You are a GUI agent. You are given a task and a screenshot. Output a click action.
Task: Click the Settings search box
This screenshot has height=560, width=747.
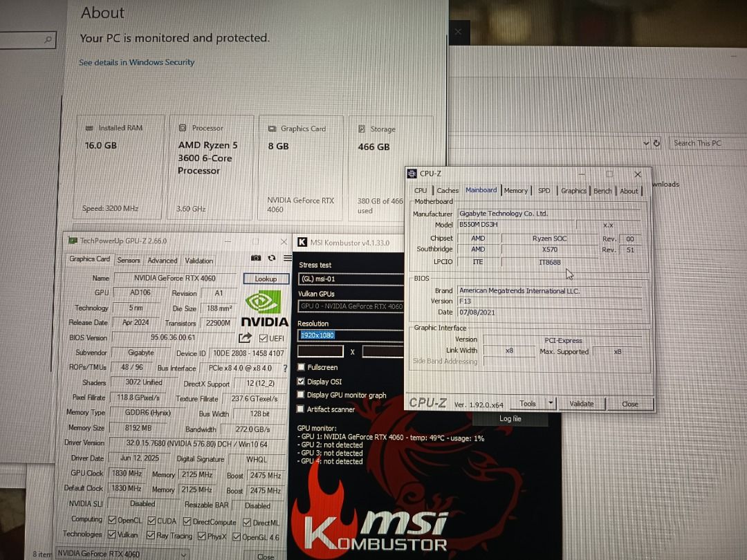pyautogui.click(x=28, y=40)
